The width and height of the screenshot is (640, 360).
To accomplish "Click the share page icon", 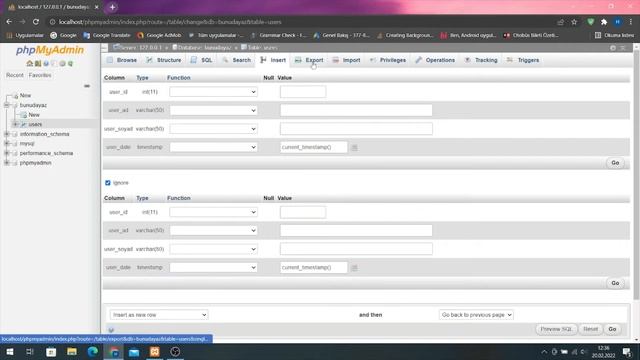I will (x=561, y=22).
